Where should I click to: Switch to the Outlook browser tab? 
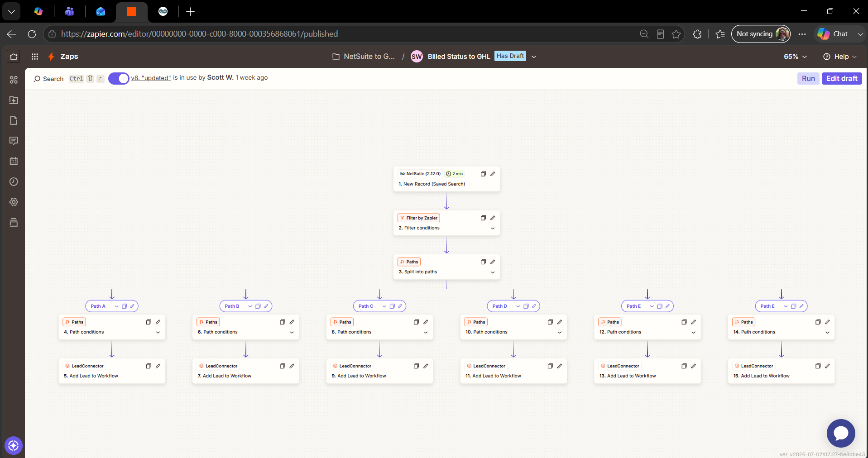tap(101, 12)
